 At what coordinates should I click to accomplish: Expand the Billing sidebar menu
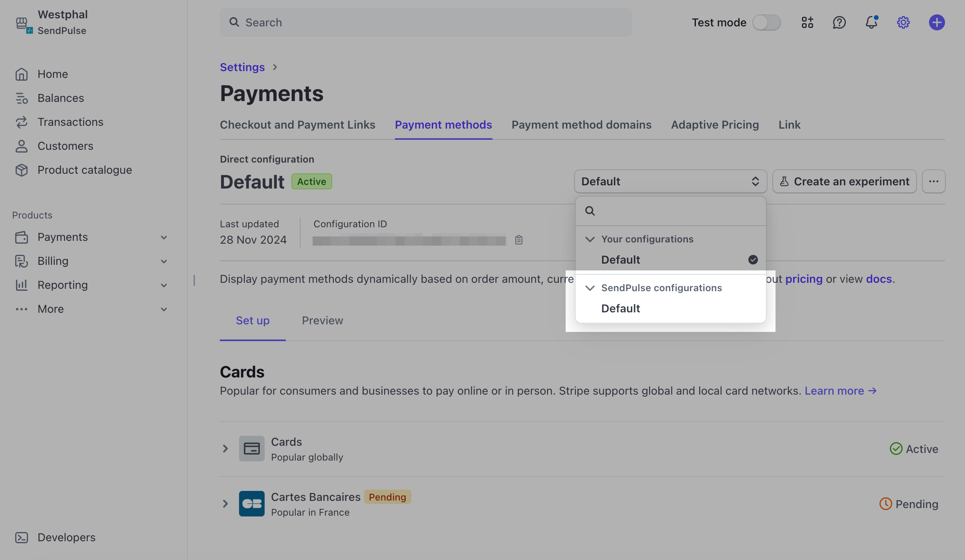pyautogui.click(x=163, y=261)
